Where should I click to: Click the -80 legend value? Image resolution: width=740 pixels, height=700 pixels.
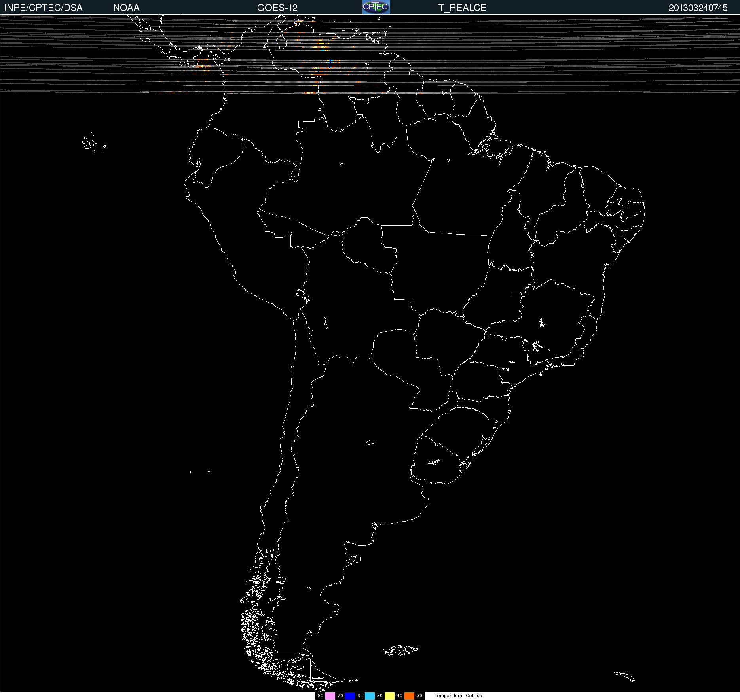click(320, 696)
